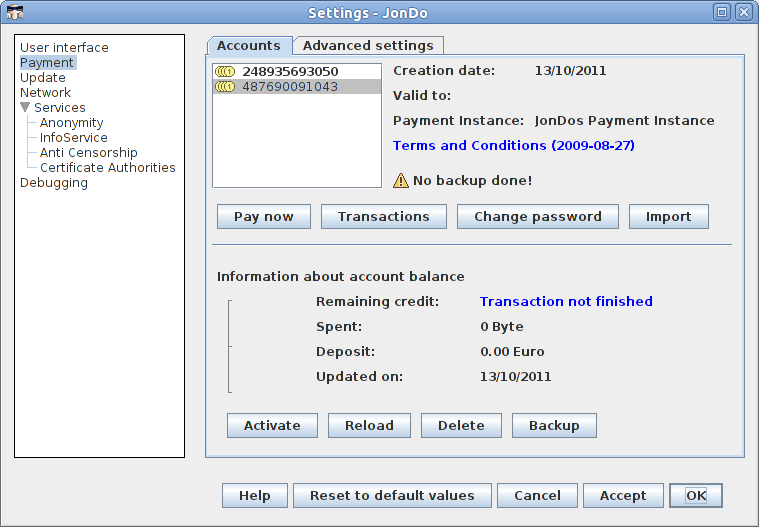Open the Update settings section
This screenshot has width=759, height=527.
[x=43, y=77]
